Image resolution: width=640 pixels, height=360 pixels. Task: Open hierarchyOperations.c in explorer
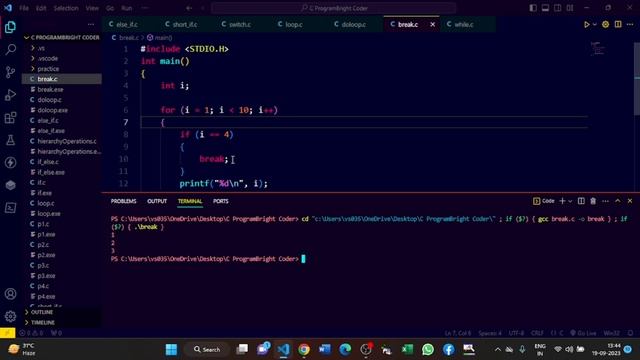point(62,141)
